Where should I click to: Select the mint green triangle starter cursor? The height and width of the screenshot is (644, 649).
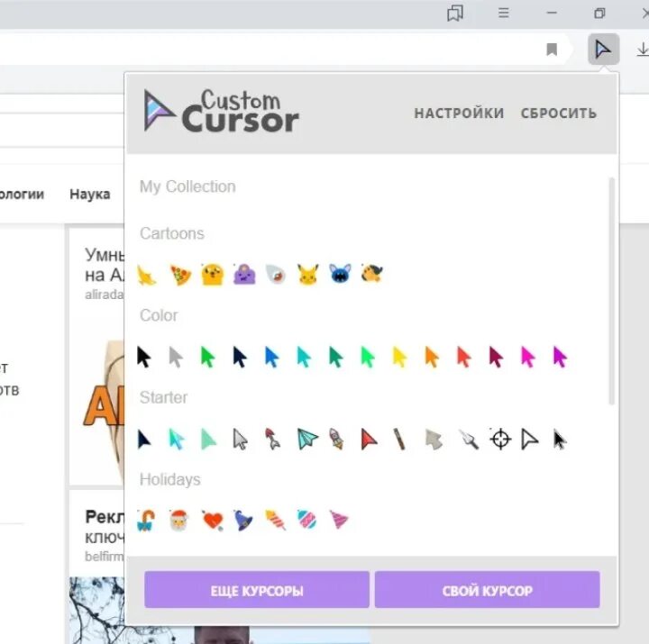208,439
